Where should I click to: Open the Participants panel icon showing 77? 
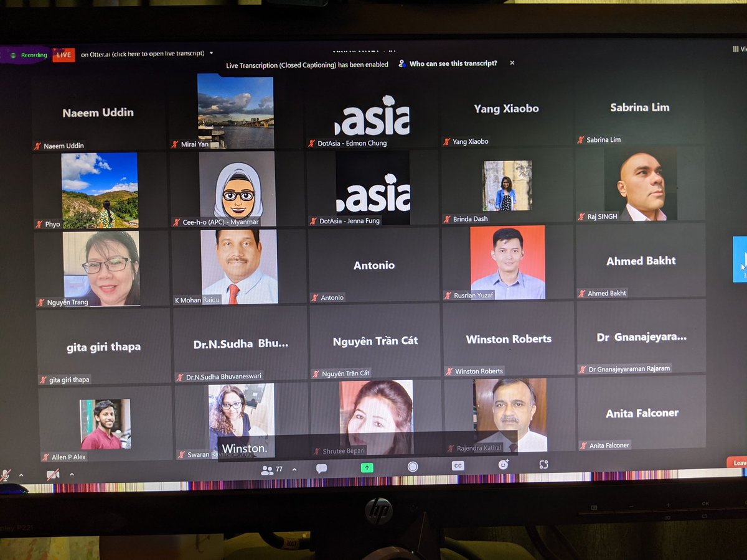coord(271,470)
